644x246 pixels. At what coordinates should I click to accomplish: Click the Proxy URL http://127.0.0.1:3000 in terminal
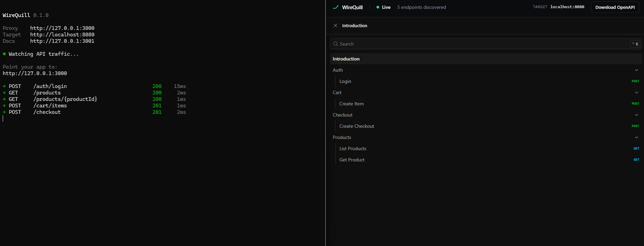coord(62,28)
